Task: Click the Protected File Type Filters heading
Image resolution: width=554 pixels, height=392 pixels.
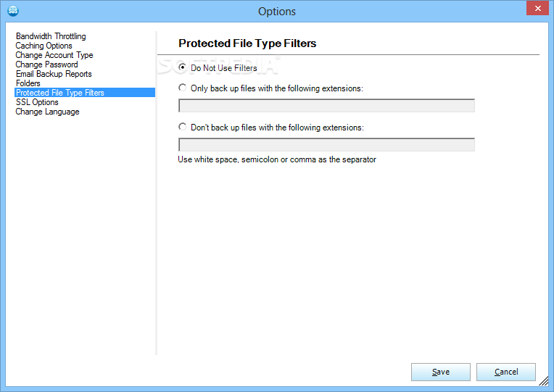Action: pyautogui.click(x=247, y=43)
